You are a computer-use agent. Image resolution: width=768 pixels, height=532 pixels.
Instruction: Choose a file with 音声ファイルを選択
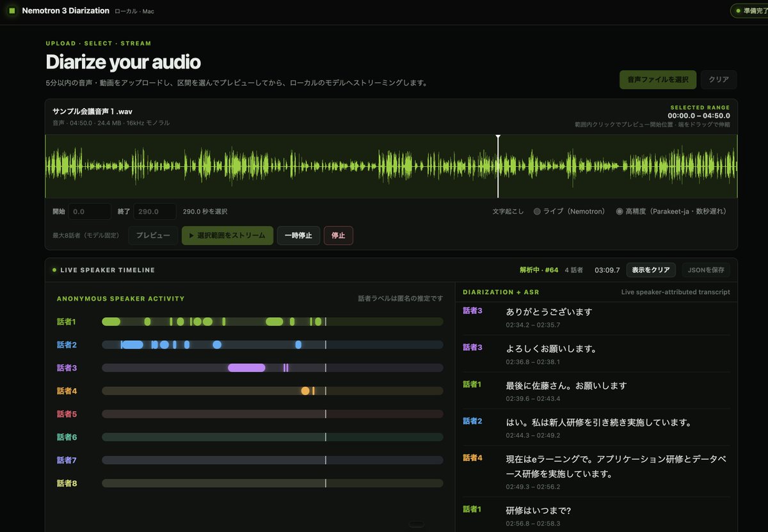pos(658,80)
